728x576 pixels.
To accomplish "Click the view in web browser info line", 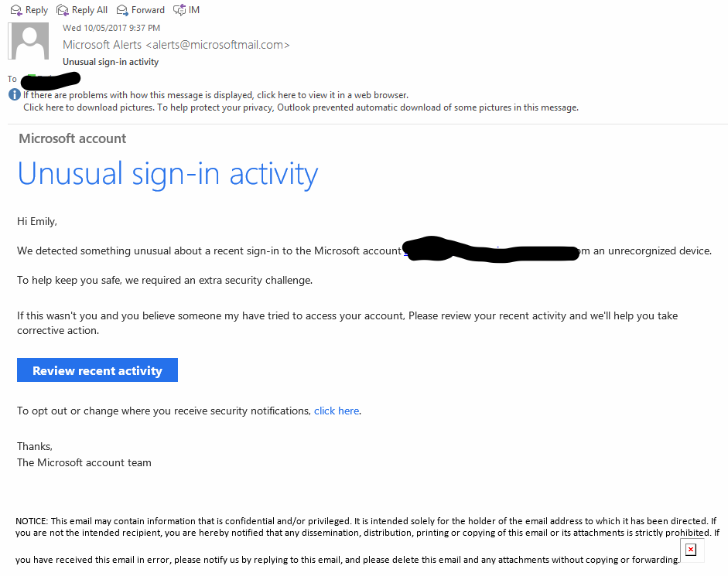I will [216, 94].
